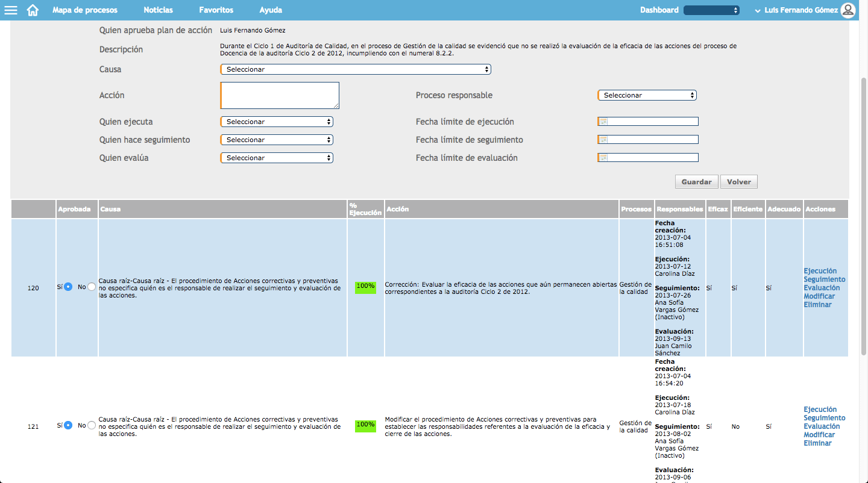Screen dimensions: 868x483
Task: Focus Fecha límite de ejecución date field
Action: point(648,122)
